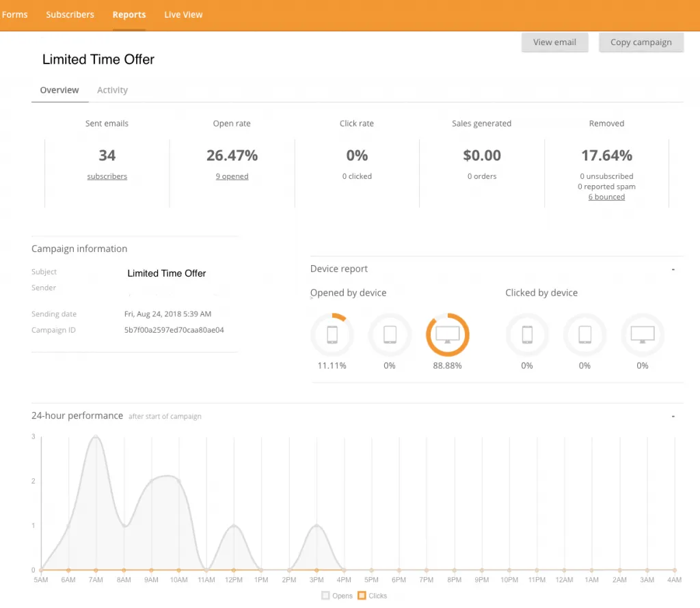Click the Copy campaign button
700x608 pixels.
tap(641, 42)
